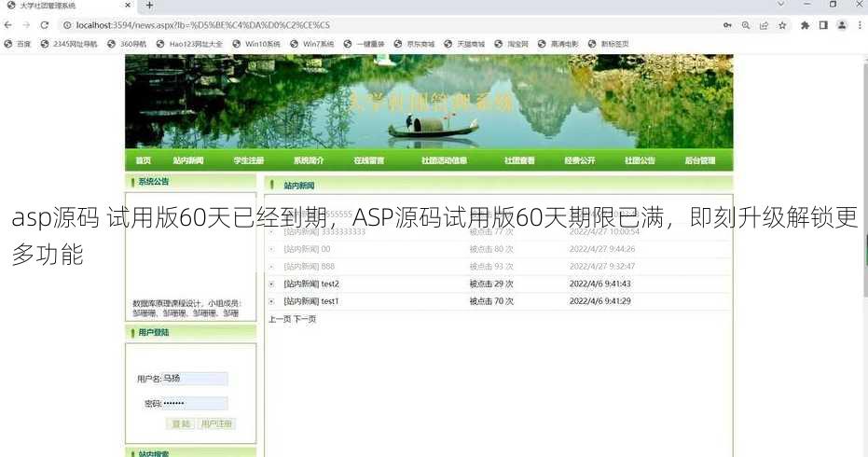Open saved passwords key icon

pos(727,25)
